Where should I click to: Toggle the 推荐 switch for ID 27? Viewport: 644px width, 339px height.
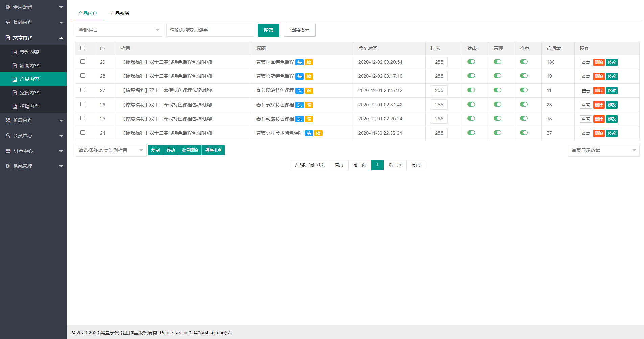point(524,90)
